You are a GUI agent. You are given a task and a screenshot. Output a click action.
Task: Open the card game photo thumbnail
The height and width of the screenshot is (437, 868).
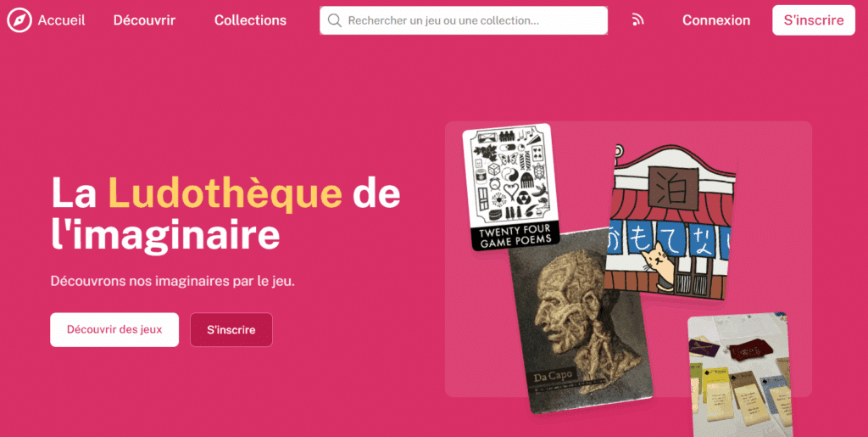point(739,374)
